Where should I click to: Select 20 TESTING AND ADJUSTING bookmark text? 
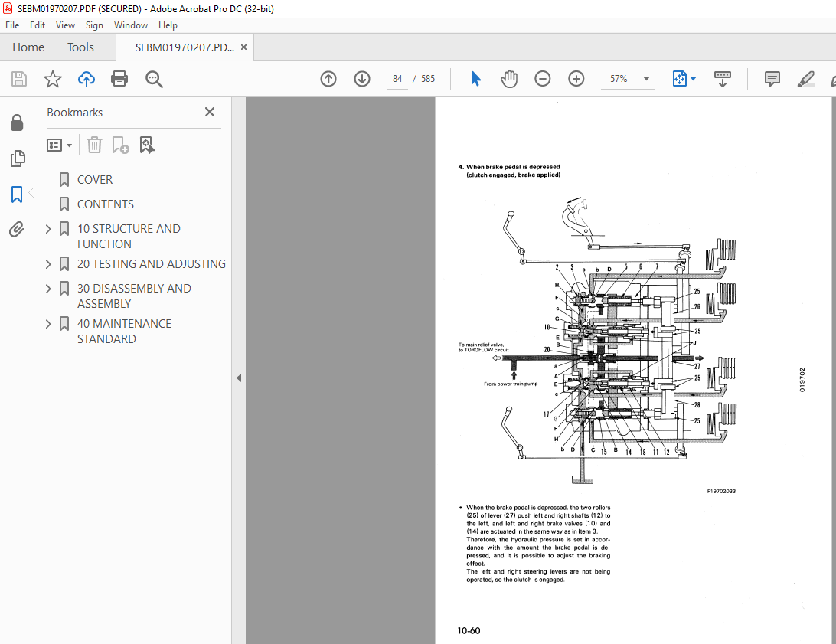[x=152, y=264]
